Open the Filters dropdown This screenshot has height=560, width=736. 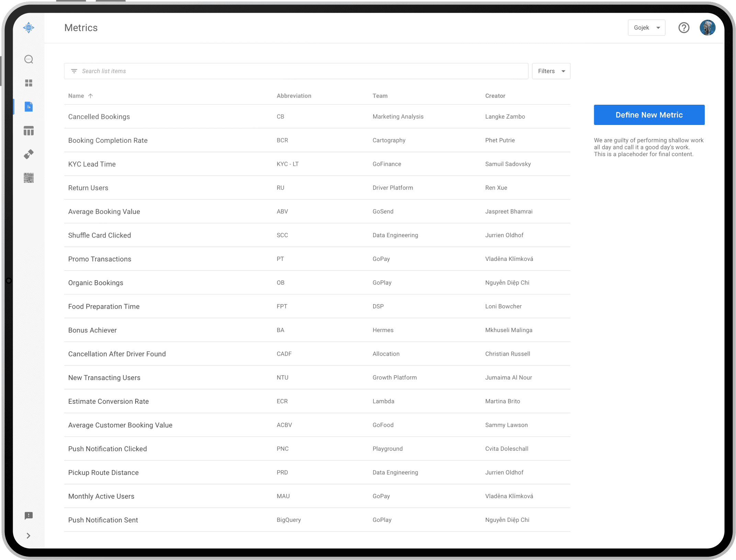[x=551, y=71]
